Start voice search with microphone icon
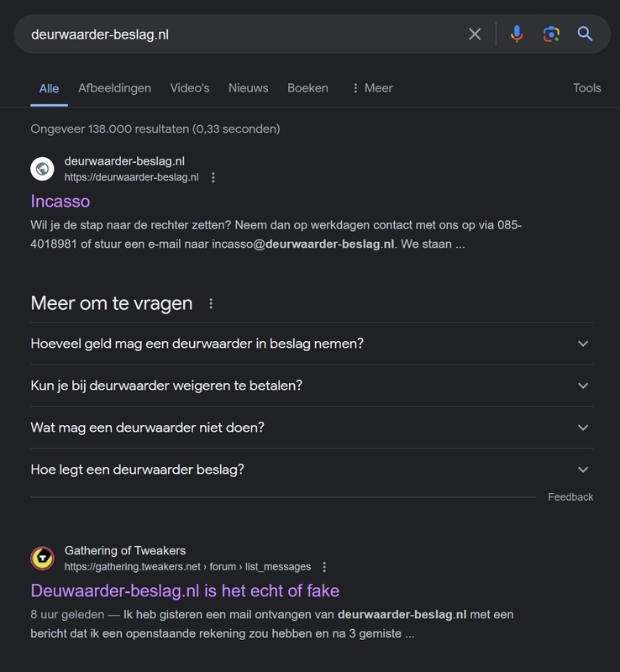 (x=517, y=34)
